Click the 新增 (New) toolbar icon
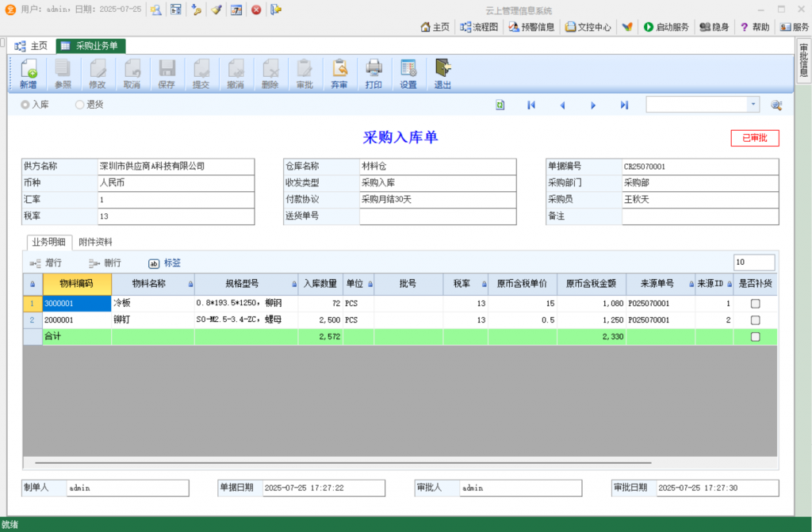Image resolution: width=812 pixels, height=532 pixels. (29, 74)
